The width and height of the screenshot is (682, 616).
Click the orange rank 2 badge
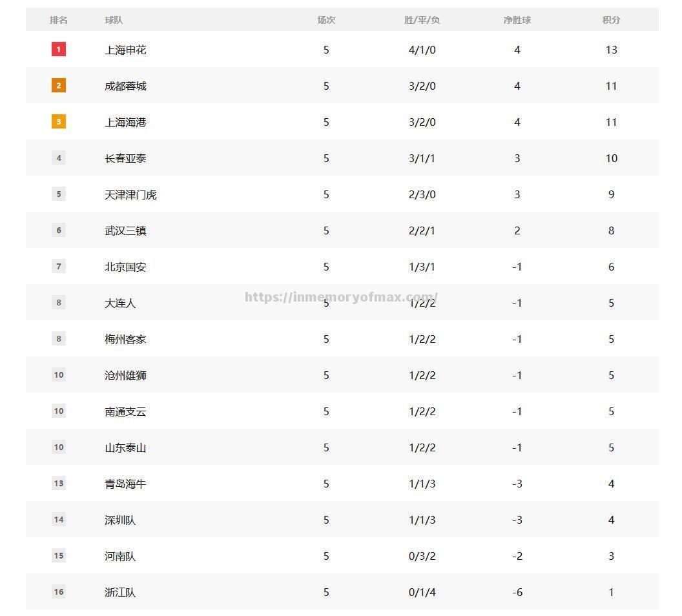(x=59, y=85)
